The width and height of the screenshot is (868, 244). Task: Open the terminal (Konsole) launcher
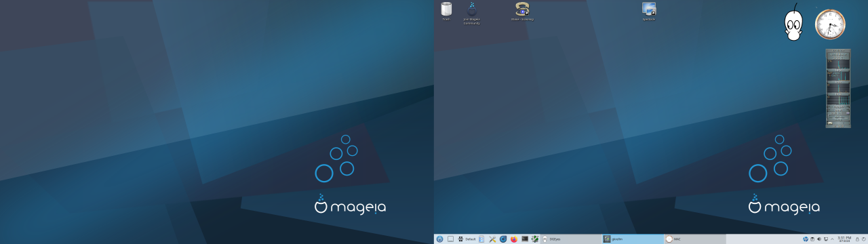[525, 239]
